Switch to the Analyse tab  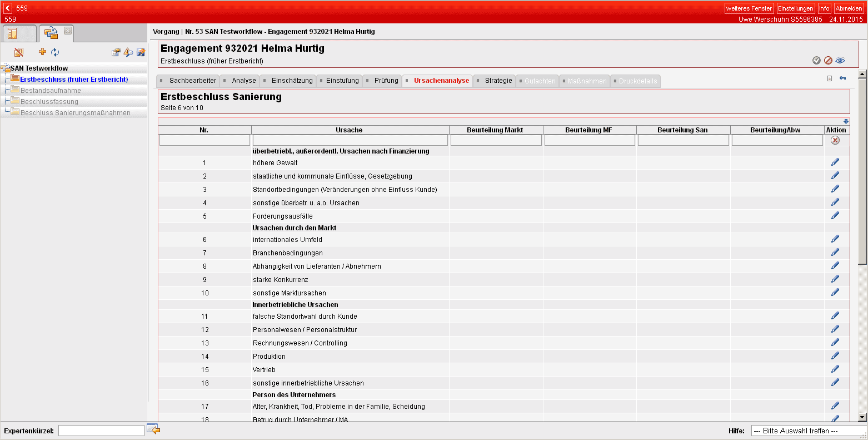[x=240, y=81]
